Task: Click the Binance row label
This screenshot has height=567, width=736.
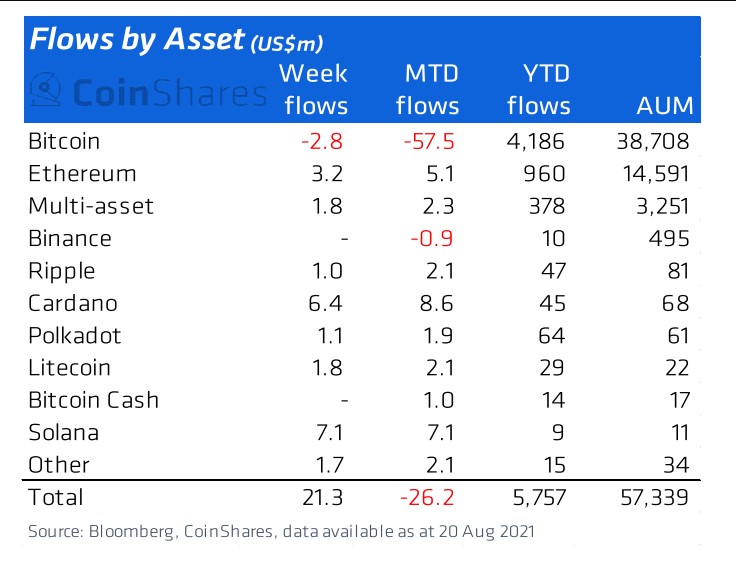Action: click(70, 238)
